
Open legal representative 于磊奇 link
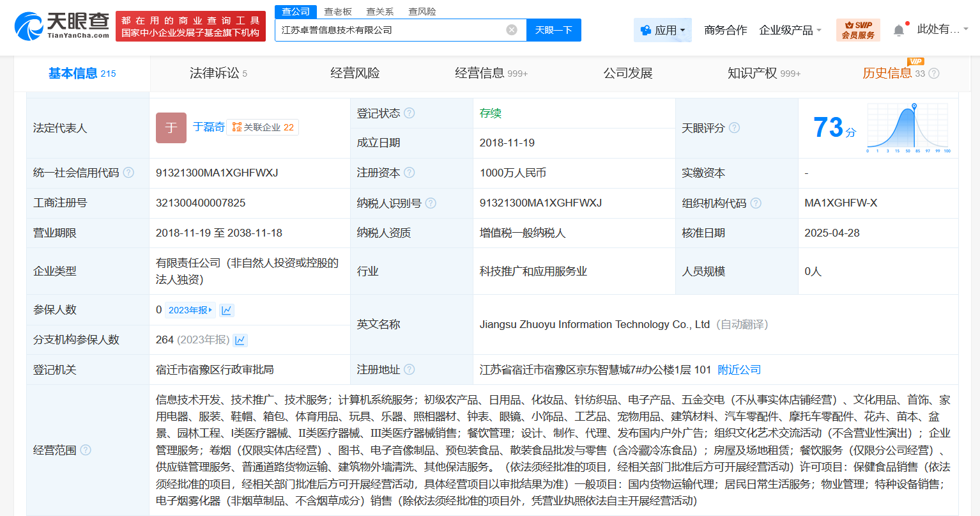209,127
